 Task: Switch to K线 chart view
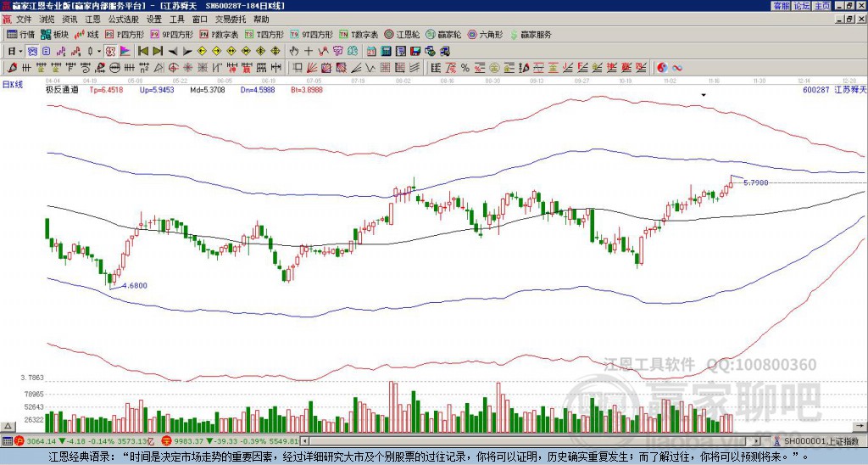tap(86, 34)
